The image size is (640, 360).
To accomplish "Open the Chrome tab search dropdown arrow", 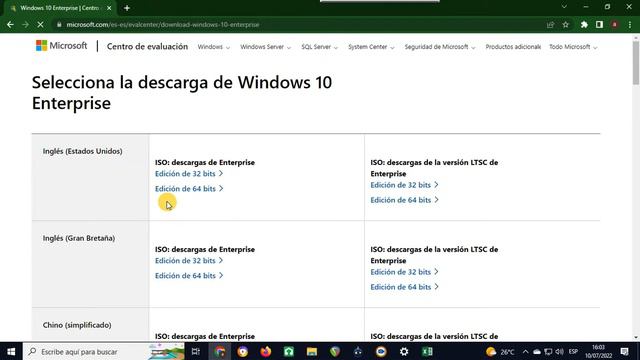I will 564,7.
